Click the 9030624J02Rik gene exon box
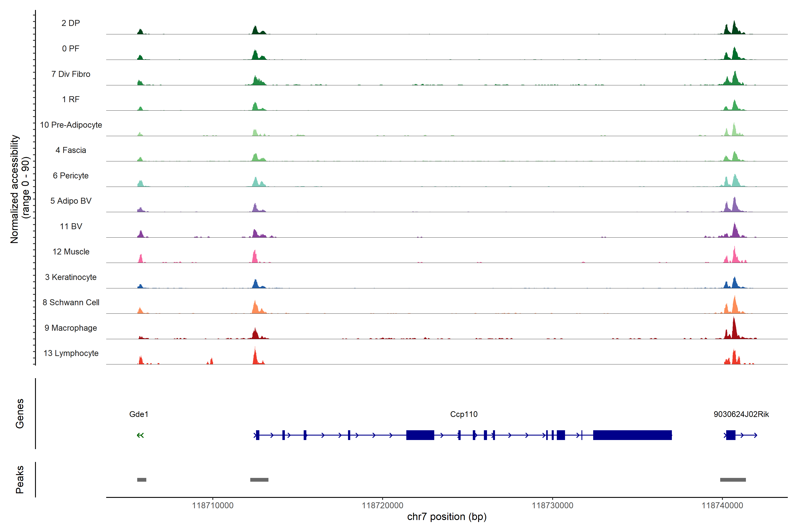 point(730,435)
